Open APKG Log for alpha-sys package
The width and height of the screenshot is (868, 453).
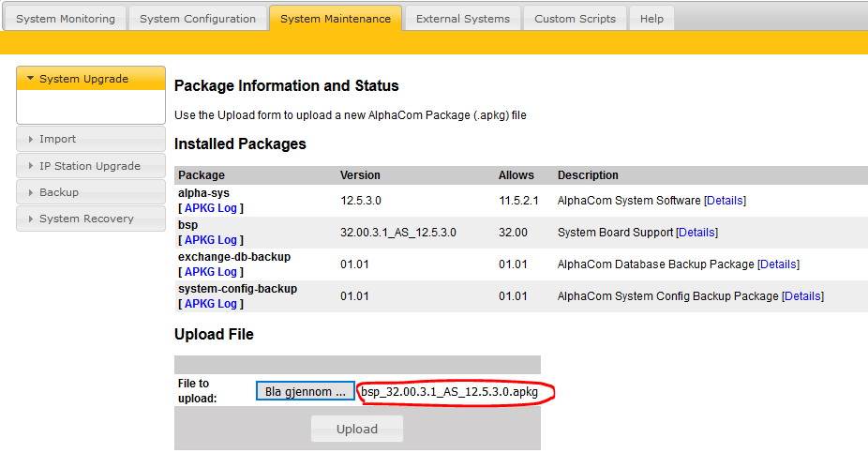[211, 208]
